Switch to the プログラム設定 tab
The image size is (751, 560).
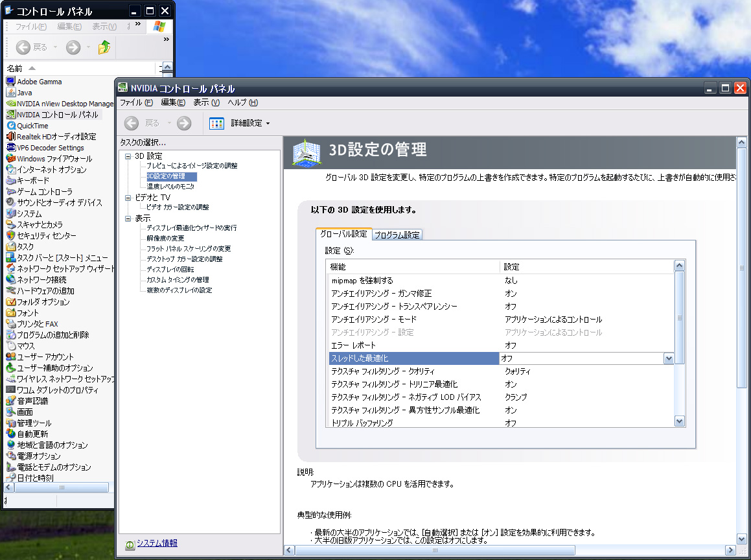[x=397, y=235]
